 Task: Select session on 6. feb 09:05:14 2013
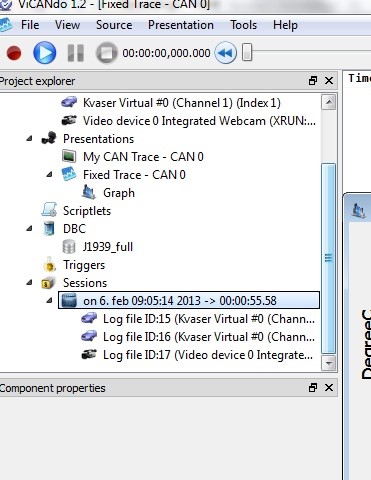(x=189, y=300)
